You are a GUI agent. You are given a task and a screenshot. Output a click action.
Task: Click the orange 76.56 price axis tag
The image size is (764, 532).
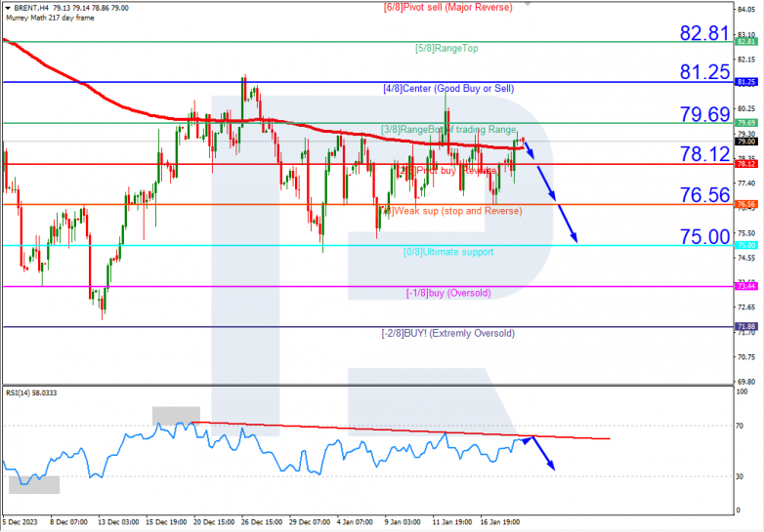tap(746, 204)
